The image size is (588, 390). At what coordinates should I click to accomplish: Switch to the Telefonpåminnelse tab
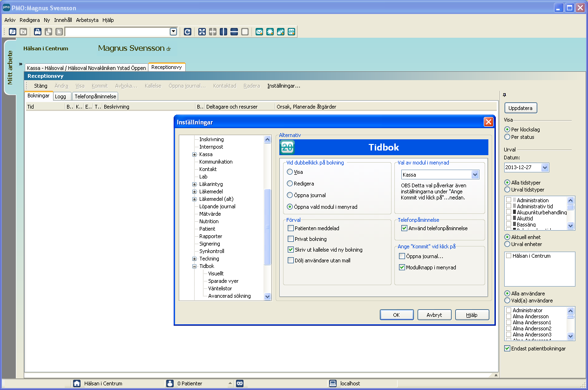tap(95, 96)
